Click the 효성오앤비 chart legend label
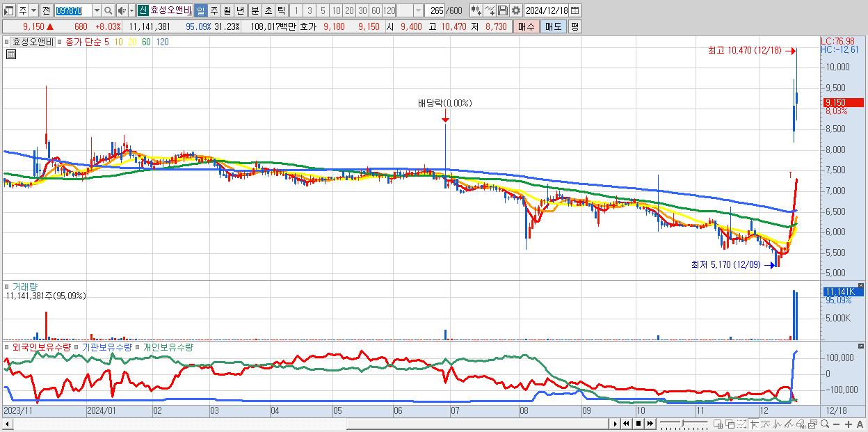This screenshot has width=868, height=432. pyautogui.click(x=33, y=42)
